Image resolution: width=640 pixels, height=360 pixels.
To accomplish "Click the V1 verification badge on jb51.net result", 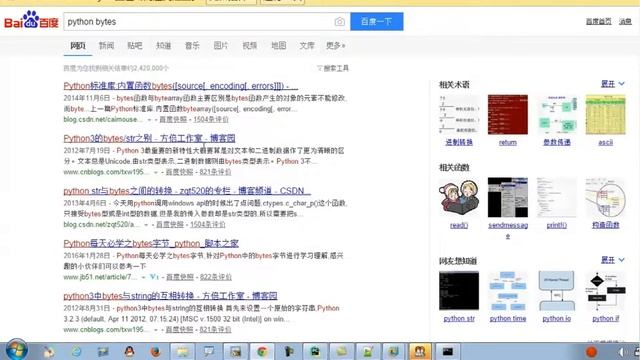I will 154,277.
